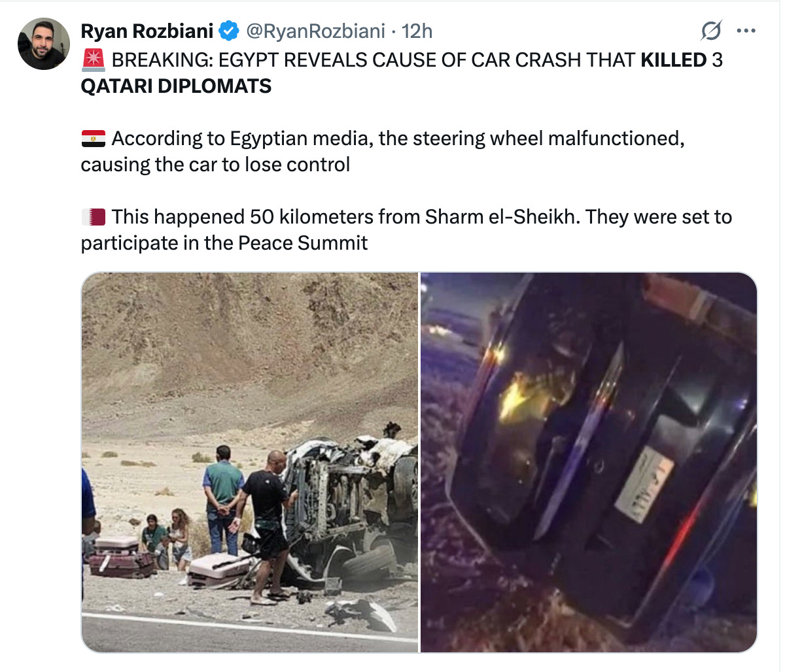Open the nighttime overturned car photo
Screen dimensions: 785x672
click(x=589, y=462)
